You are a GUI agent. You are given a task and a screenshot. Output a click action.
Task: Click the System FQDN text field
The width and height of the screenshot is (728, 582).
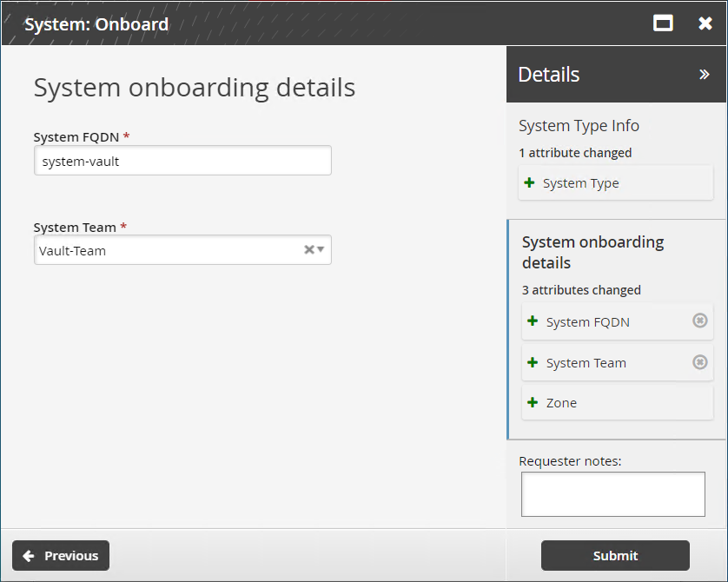pyautogui.click(x=182, y=161)
